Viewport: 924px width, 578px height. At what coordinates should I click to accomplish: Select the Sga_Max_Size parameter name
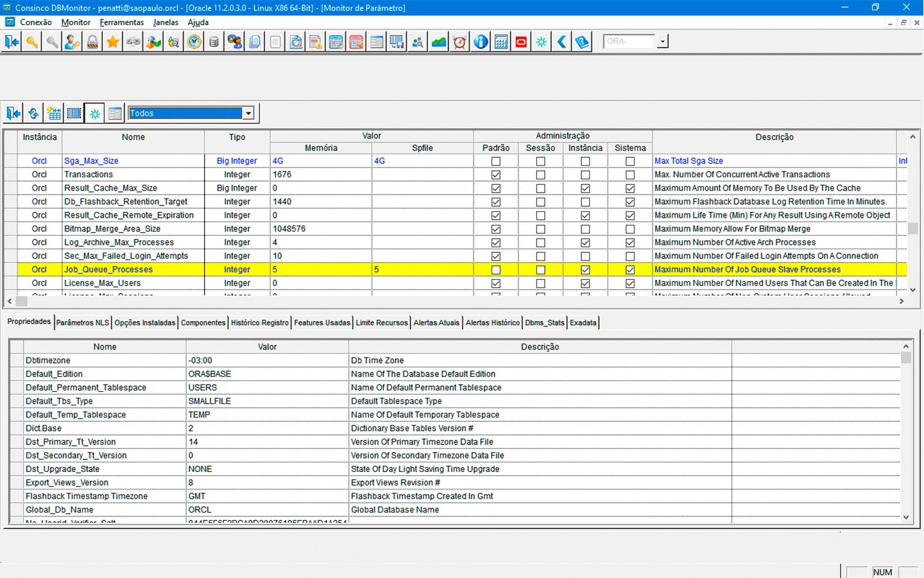coord(91,161)
